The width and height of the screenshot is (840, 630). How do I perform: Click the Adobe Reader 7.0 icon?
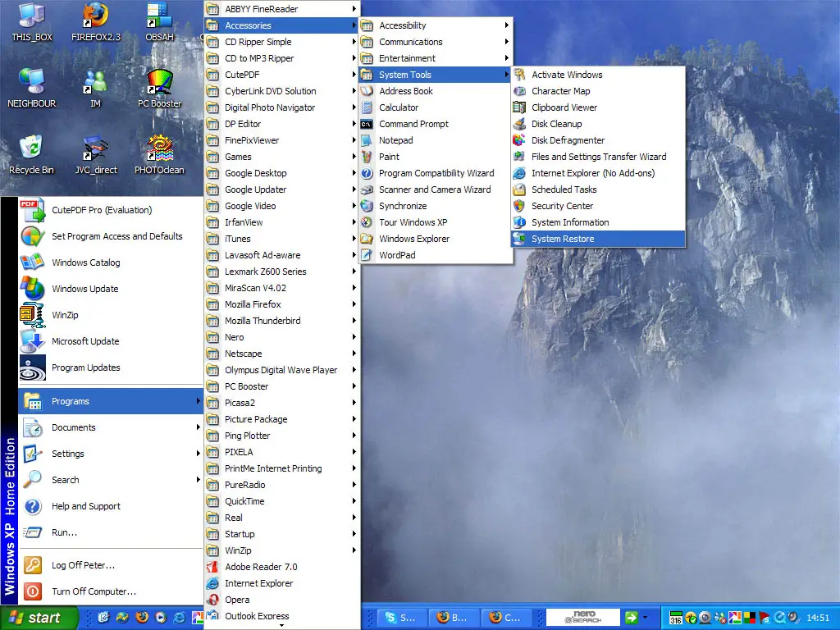tap(212, 567)
